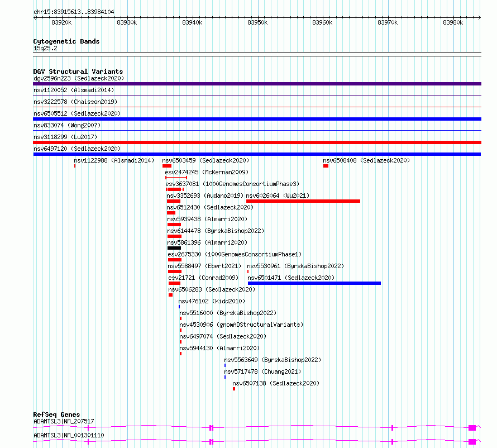
Task: Click the RefSeq Genes track title
Action: click(x=56, y=414)
